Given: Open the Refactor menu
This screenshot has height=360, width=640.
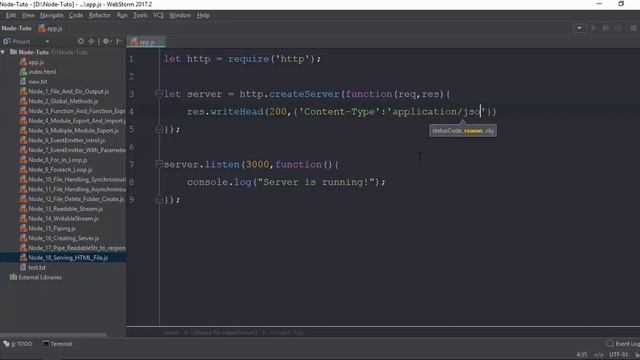Looking at the screenshot, I should click(100, 15).
